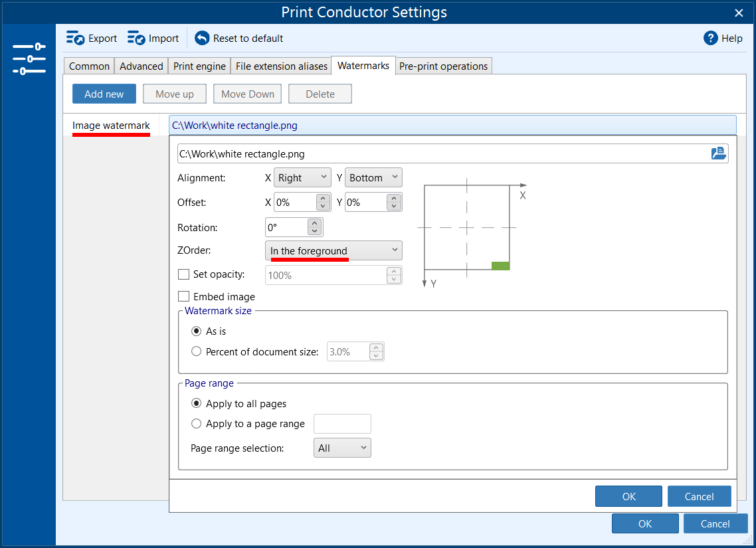Click the page range text field
Image resolution: width=756 pixels, height=548 pixels.
pyautogui.click(x=342, y=424)
